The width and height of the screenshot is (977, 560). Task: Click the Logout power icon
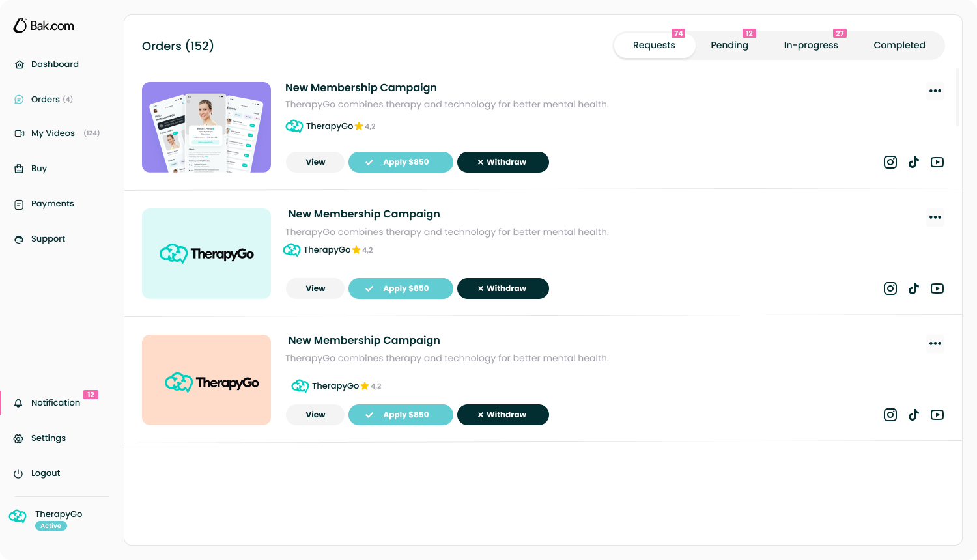click(x=18, y=473)
